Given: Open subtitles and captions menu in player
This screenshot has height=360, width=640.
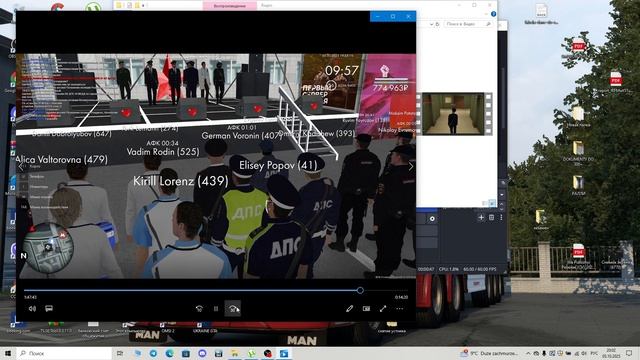Looking at the screenshot, I should 49,309.
